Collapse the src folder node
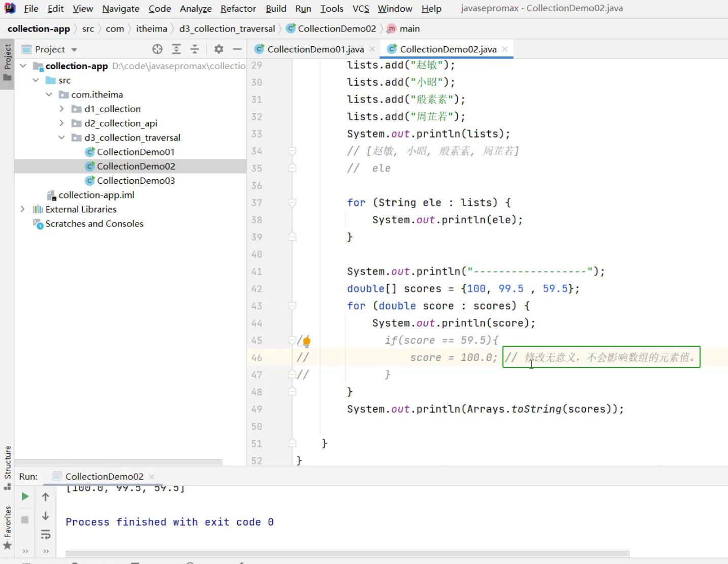This screenshot has height=564, width=728. pos(36,80)
